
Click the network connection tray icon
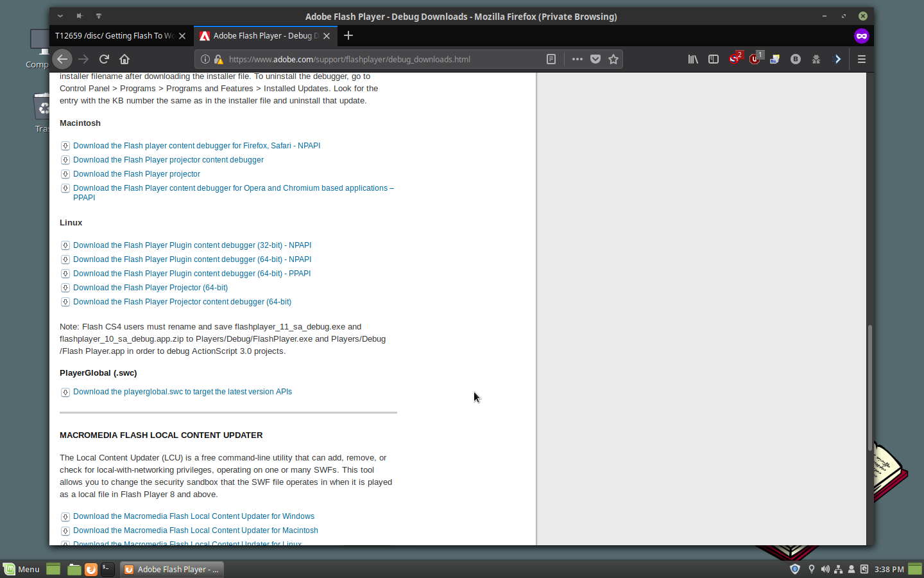838,569
